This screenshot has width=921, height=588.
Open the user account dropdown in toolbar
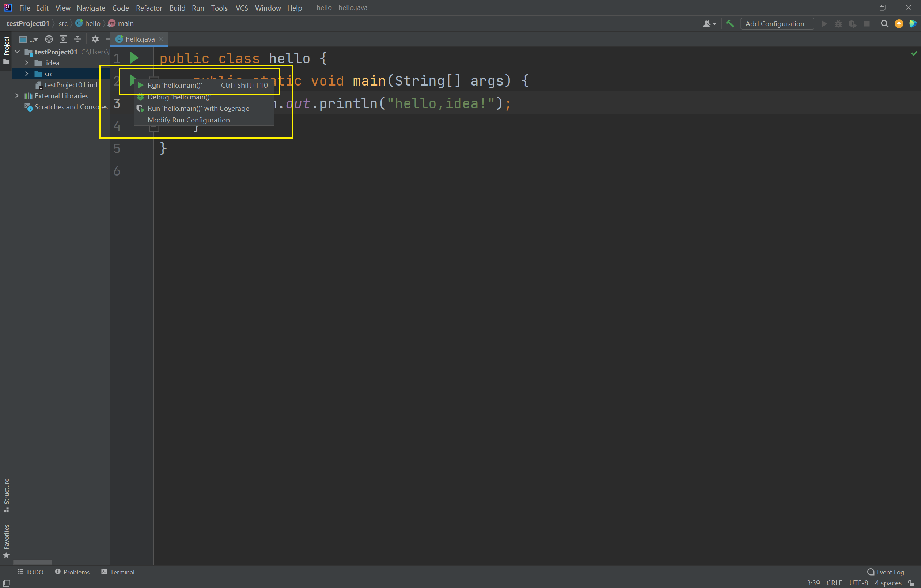(x=709, y=24)
